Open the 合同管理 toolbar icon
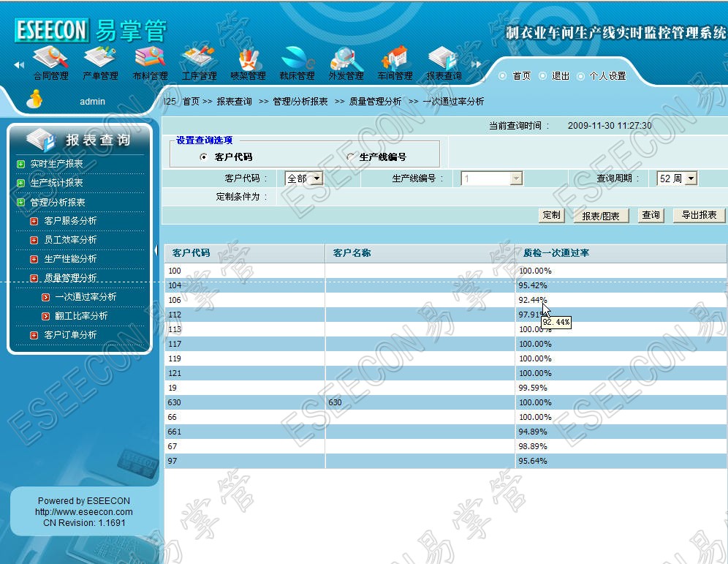 click(50, 59)
